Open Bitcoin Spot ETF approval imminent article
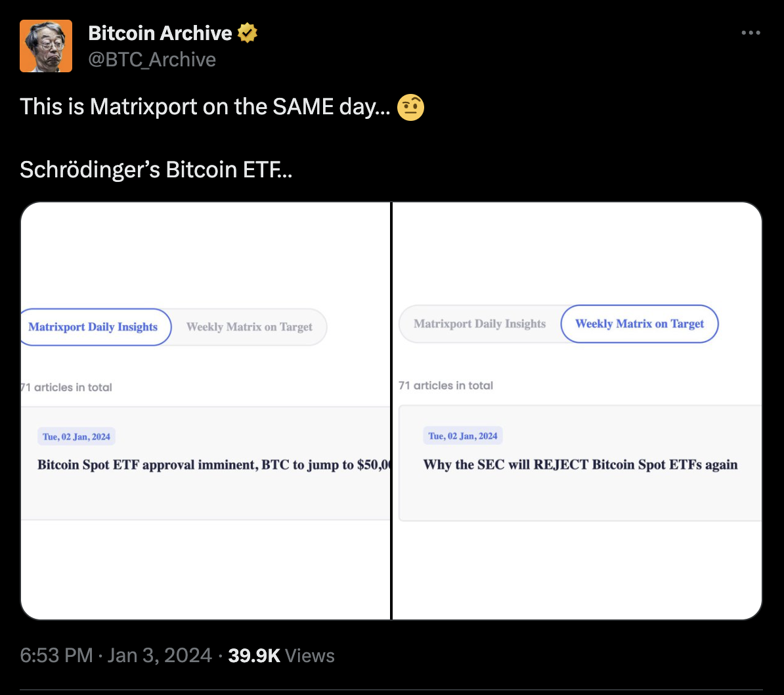The image size is (784, 695). coord(213,465)
